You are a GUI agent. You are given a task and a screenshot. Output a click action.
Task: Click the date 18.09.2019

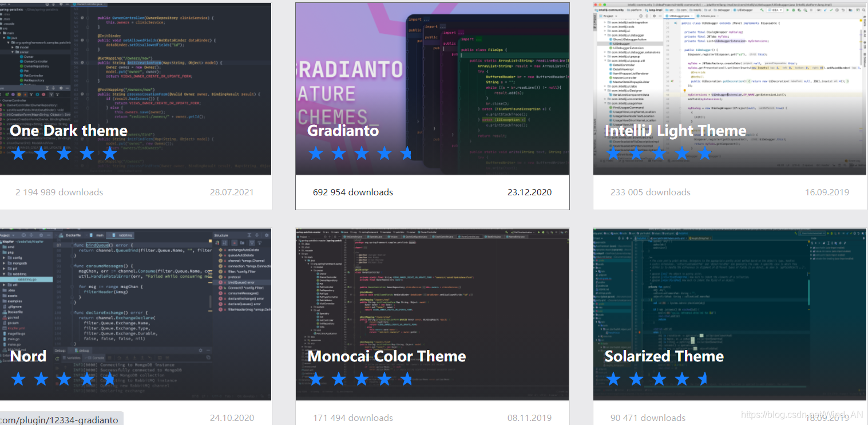pos(827,418)
